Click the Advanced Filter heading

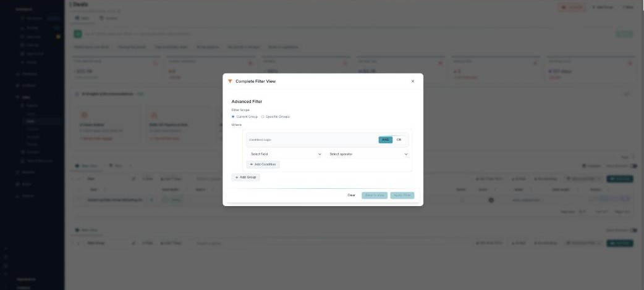click(x=247, y=101)
